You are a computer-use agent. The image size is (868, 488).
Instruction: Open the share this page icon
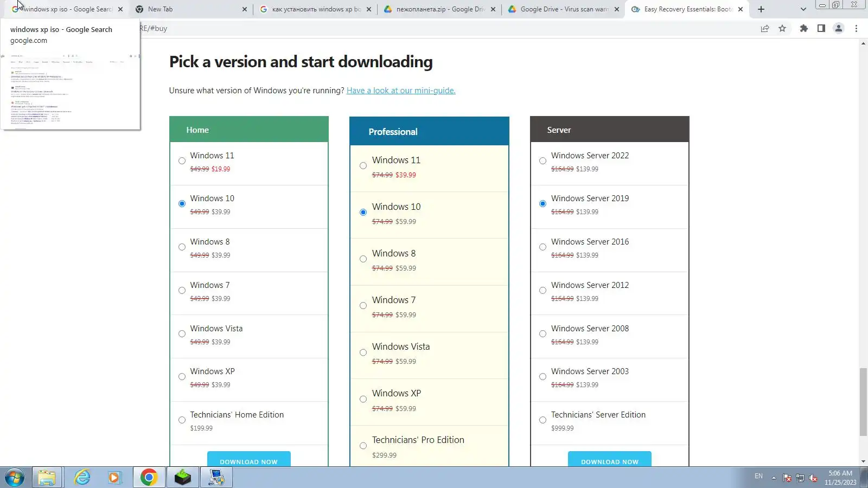[x=765, y=29]
